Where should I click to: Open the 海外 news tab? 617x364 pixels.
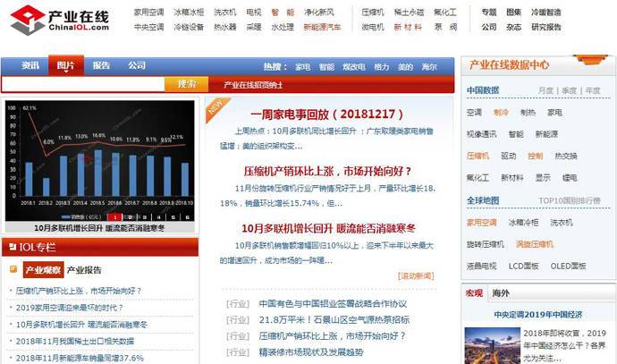(501, 293)
